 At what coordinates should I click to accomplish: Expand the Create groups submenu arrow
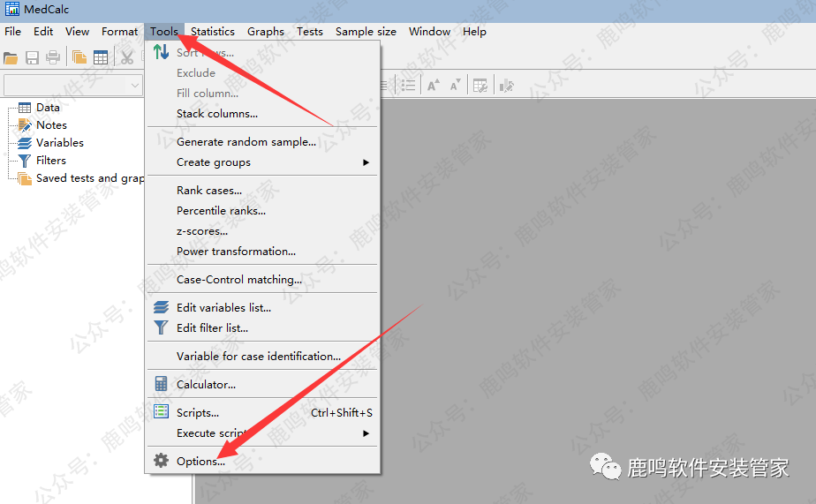pos(366,162)
